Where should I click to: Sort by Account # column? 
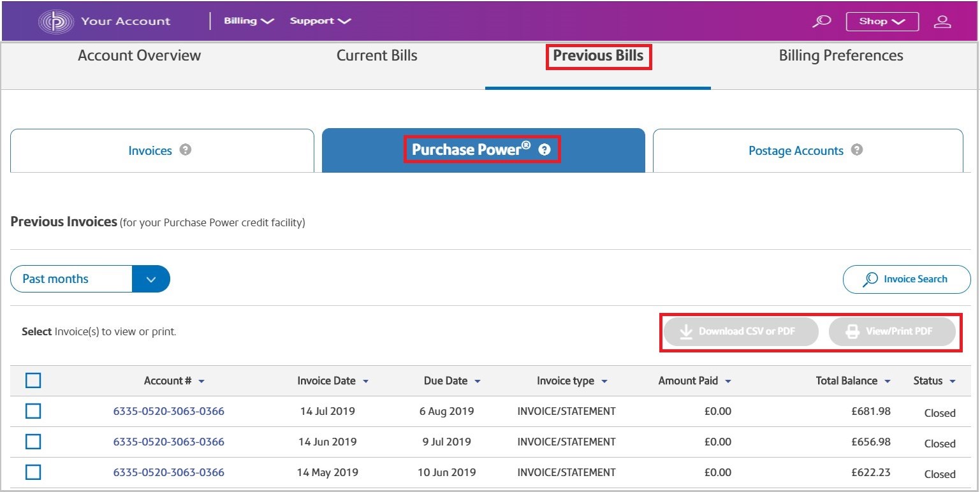tap(174, 380)
